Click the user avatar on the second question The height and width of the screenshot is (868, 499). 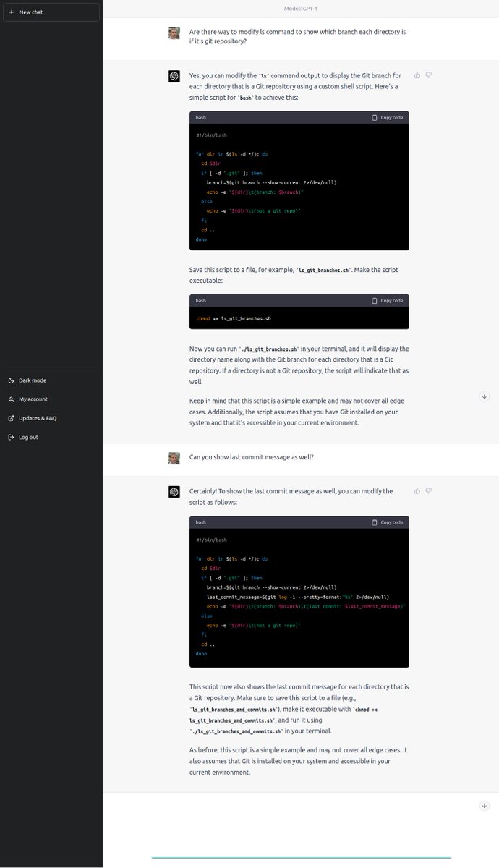coord(174,458)
